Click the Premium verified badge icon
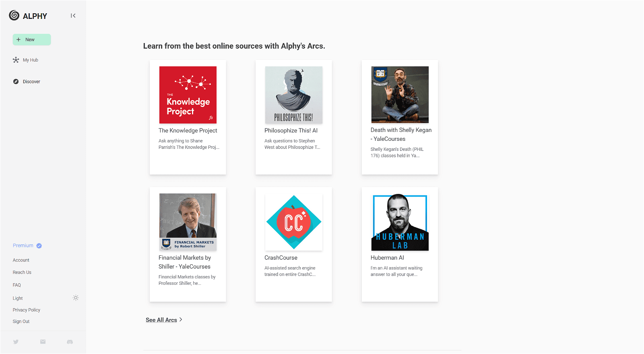The image size is (644, 354). tap(39, 246)
